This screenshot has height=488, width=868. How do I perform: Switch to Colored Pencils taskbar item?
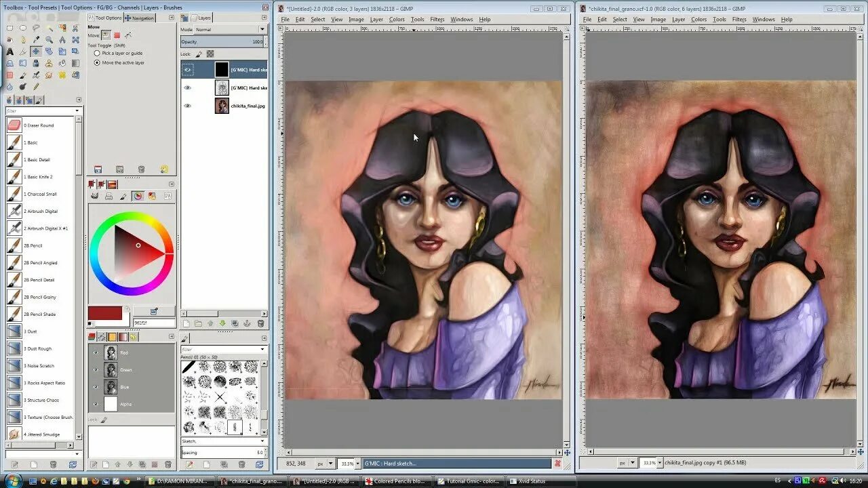398,481
